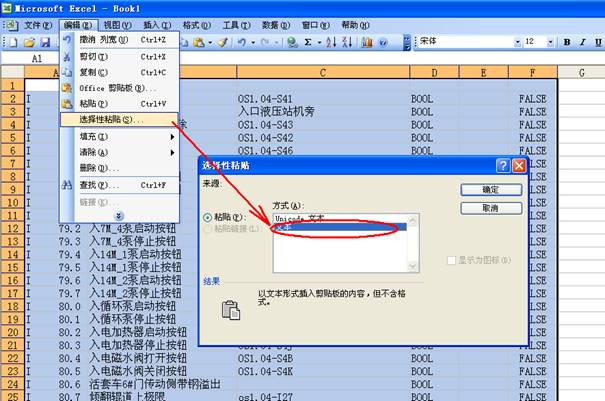The image size is (605, 401).
Task: Click the New workbook toolbar icon
Action: click(x=14, y=42)
